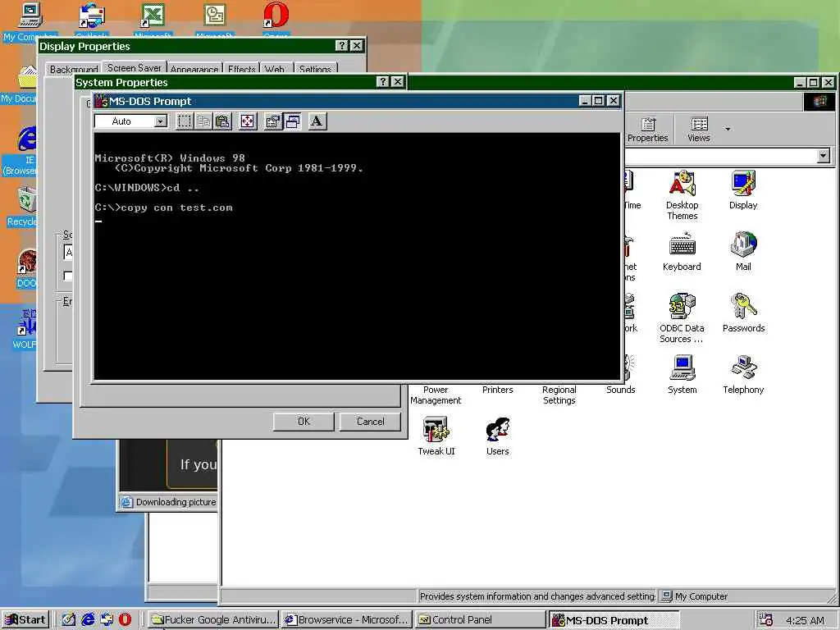The height and width of the screenshot is (630, 840).
Task: Switch to the Settings tab in Display Properties
Action: [315, 69]
